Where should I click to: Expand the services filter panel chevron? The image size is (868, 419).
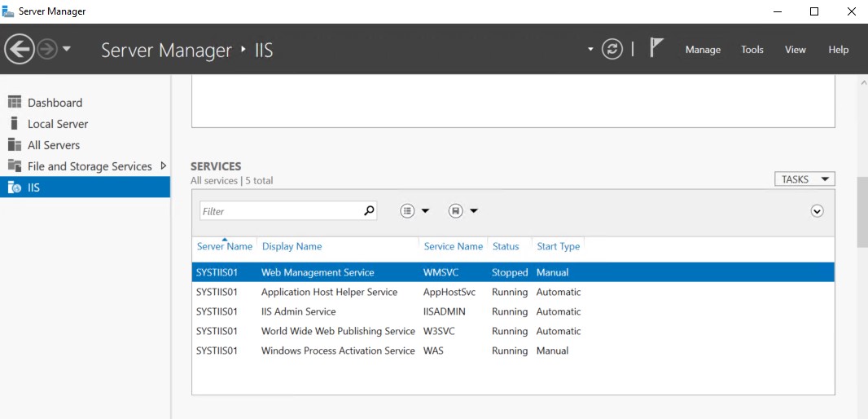[818, 211]
